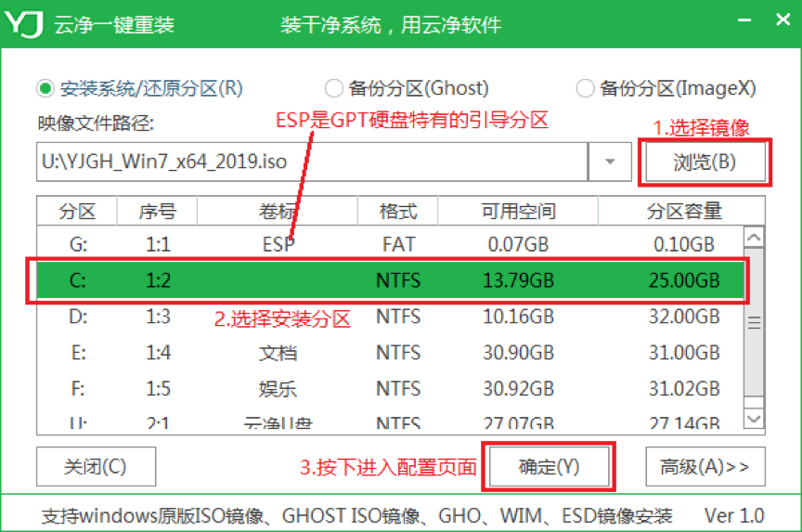Click the 关闭(C) button

pos(96,466)
